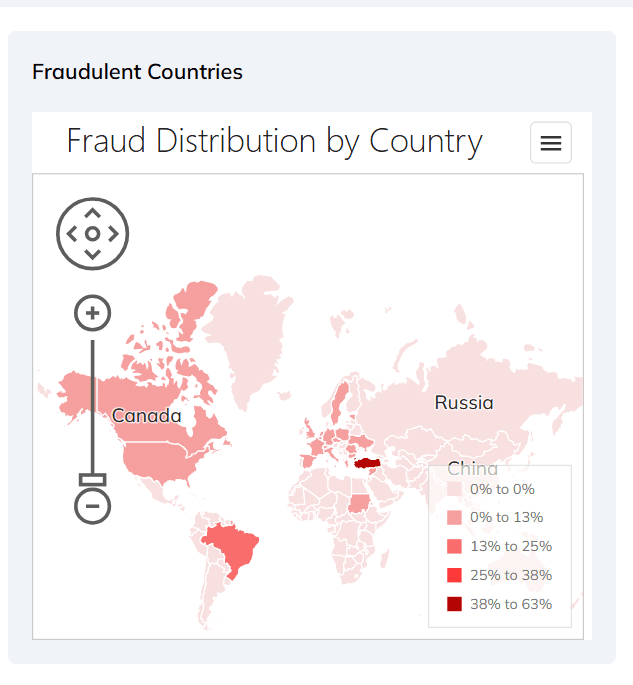Image resolution: width=633 pixels, height=685 pixels.
Task: Open the chart hamburger export menu
Action: pyautogui.click(x=551, y=143)
